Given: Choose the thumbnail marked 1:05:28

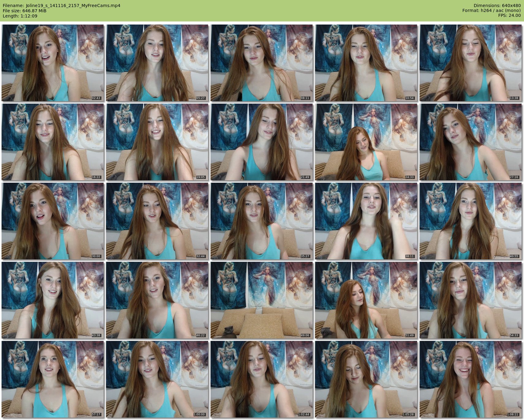Looking at the screenshot, I should click(x=366, y=379).
